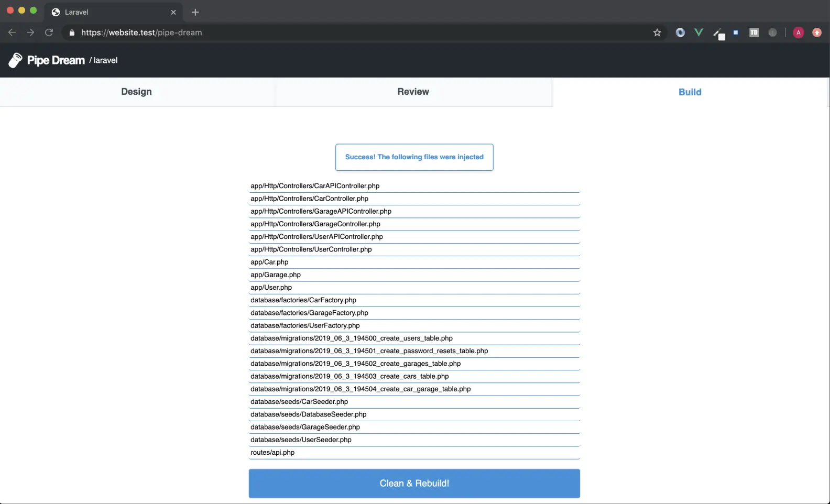Click the create_cars_table migration entry
The height and width of the screenshot is (504, 830).
[414, 376]
